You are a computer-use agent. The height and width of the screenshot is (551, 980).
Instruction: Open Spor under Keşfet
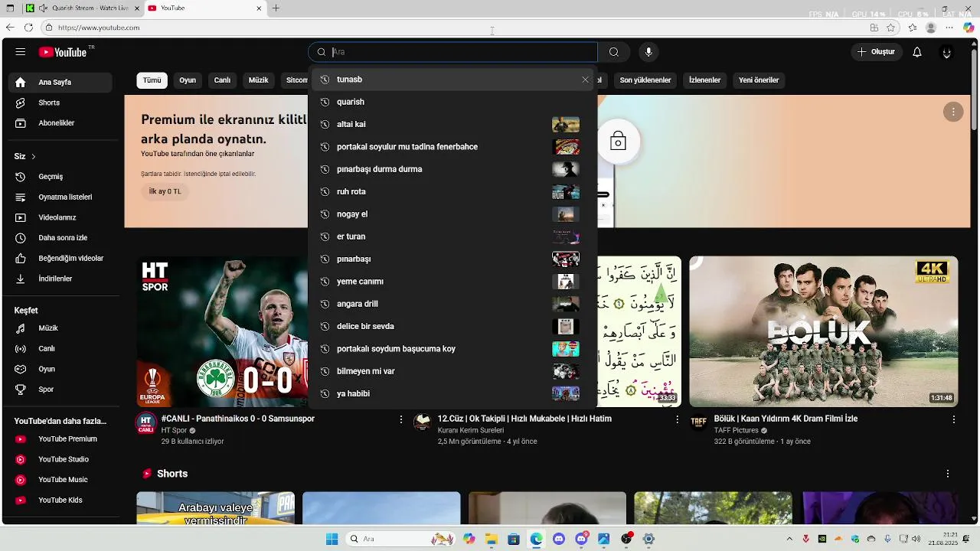coord(60,390)
